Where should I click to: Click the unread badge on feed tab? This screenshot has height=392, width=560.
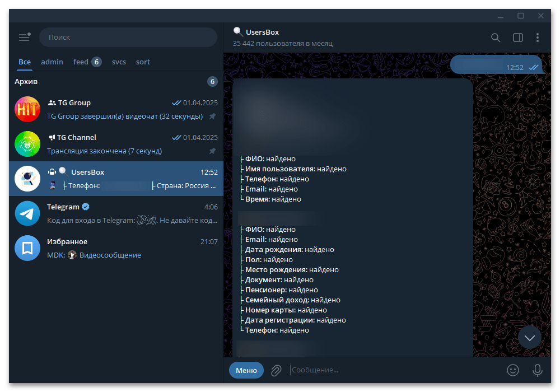(96, 62)
